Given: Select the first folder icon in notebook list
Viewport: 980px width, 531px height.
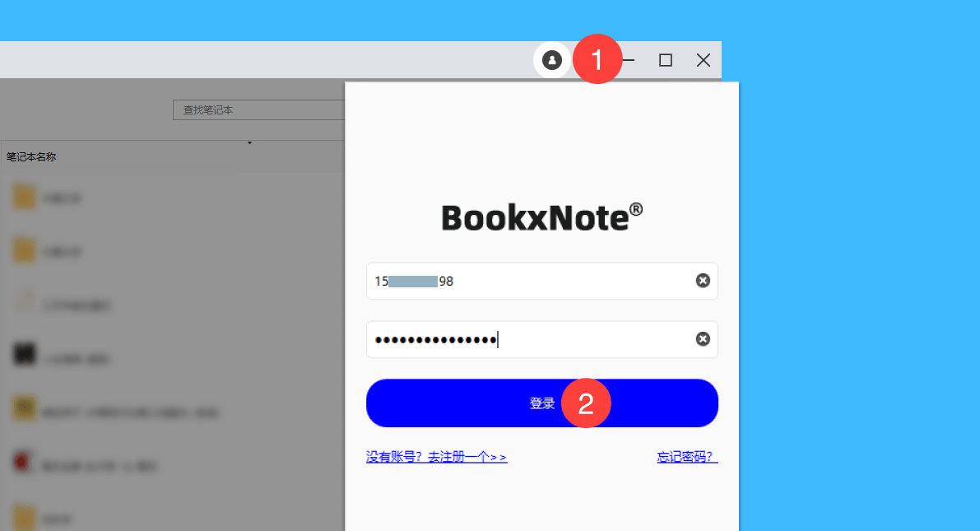Looking at the screenshot, I should point(25,197).
